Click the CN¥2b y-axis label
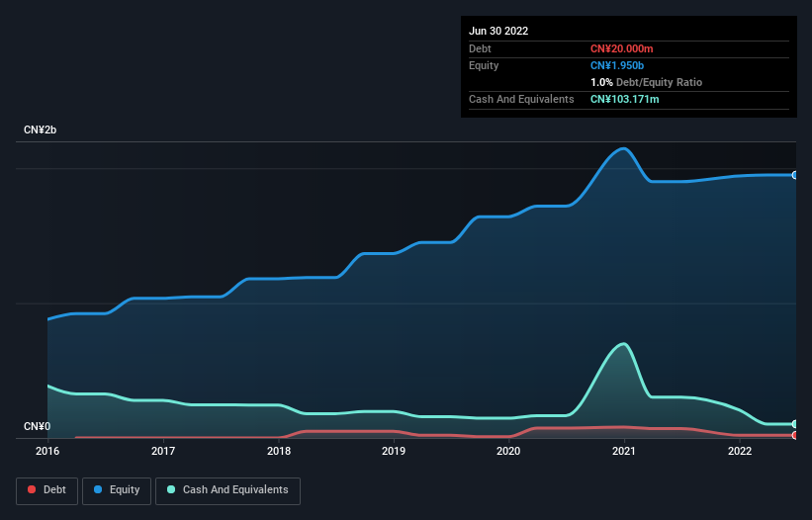 pyautogui.click(x=40, y=130)
